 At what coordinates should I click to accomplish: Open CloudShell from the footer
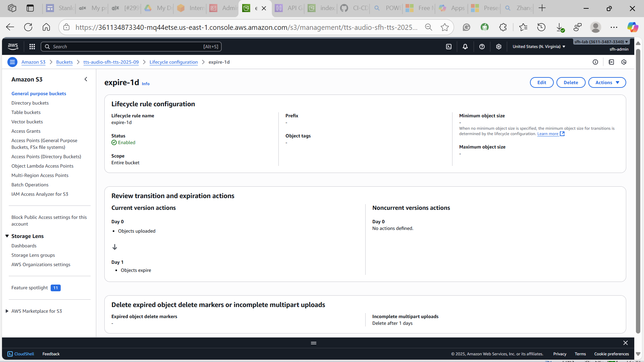pyautogui.click(x=21, y=354)
